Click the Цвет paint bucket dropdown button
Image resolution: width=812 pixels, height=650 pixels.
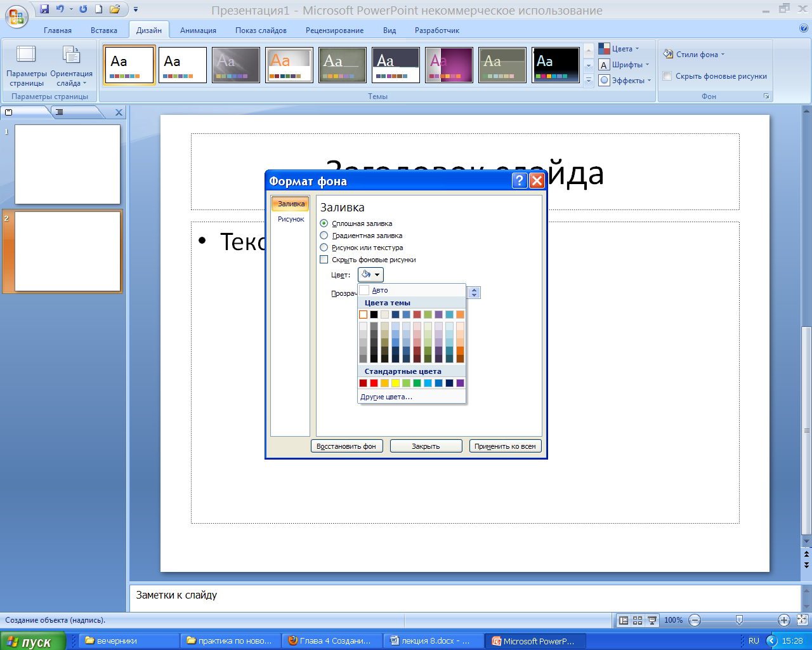[x=370, y=275]
